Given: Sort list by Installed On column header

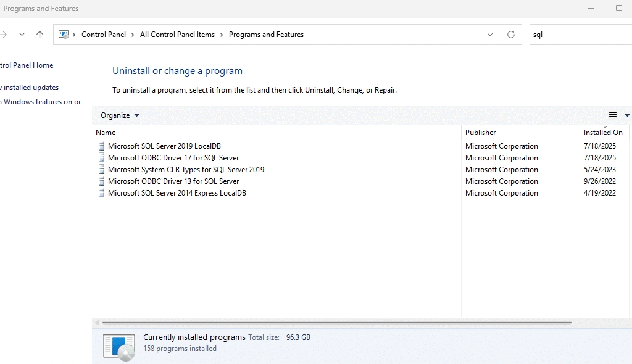Looking at the screenshot, I should coord(605,133).
